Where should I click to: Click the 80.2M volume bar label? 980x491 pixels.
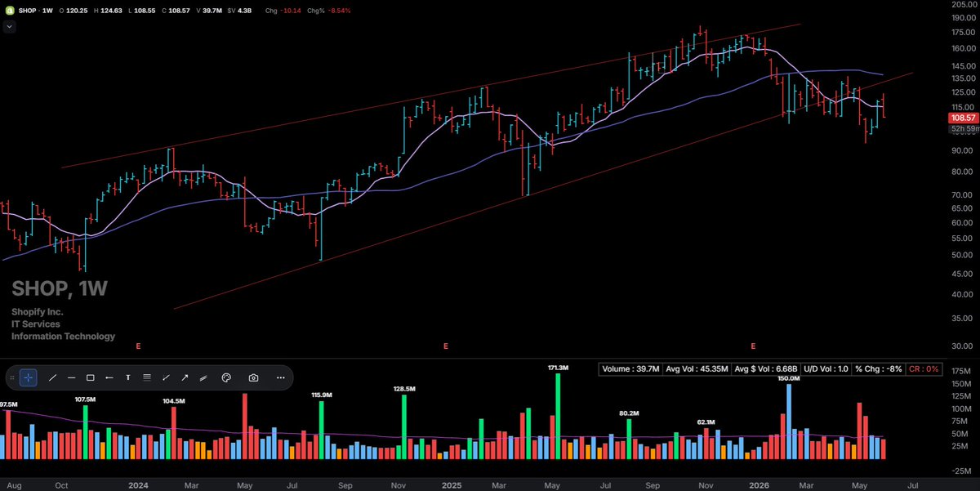click(x=629, y=413)
